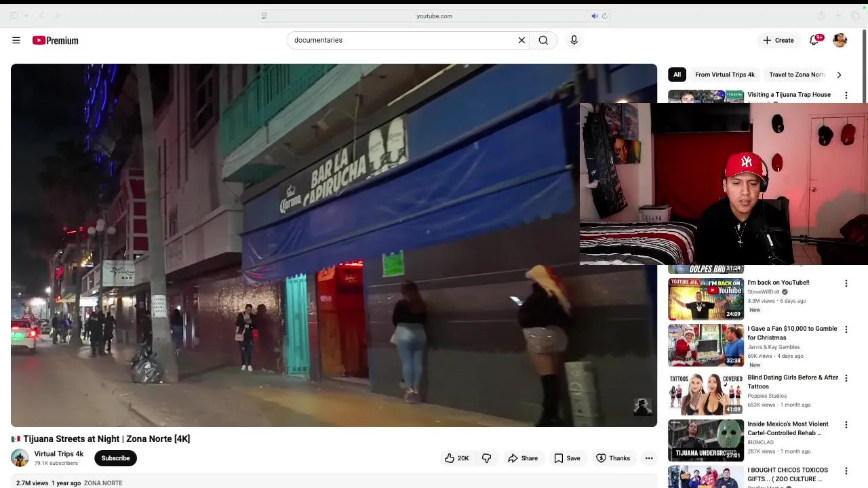Save the video to a playlist

[567, 458]
